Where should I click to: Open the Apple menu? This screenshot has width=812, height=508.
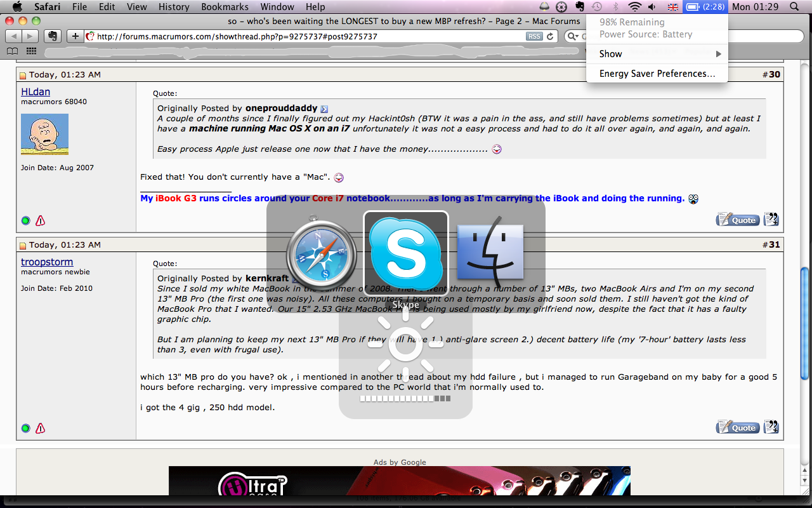17,7
